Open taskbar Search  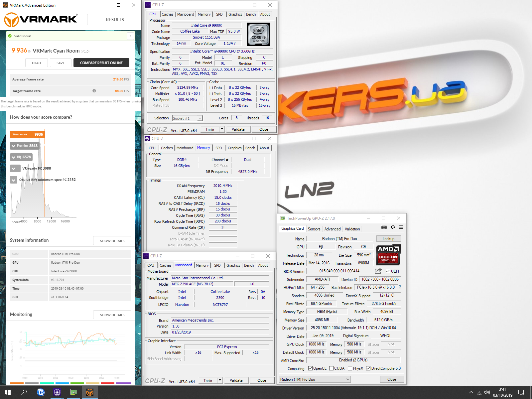[x=24, y=392]
